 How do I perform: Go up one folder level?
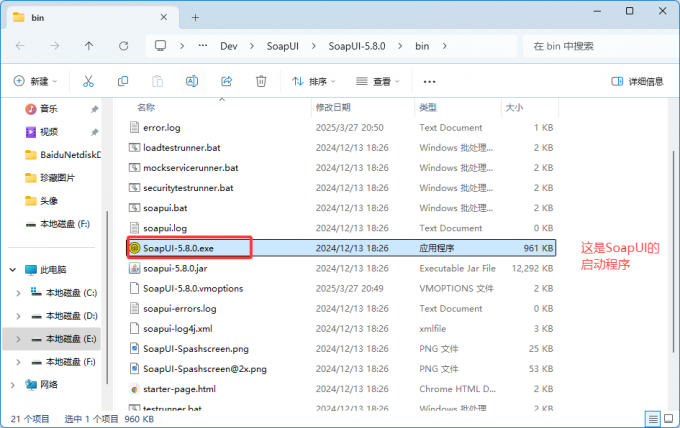89,46
